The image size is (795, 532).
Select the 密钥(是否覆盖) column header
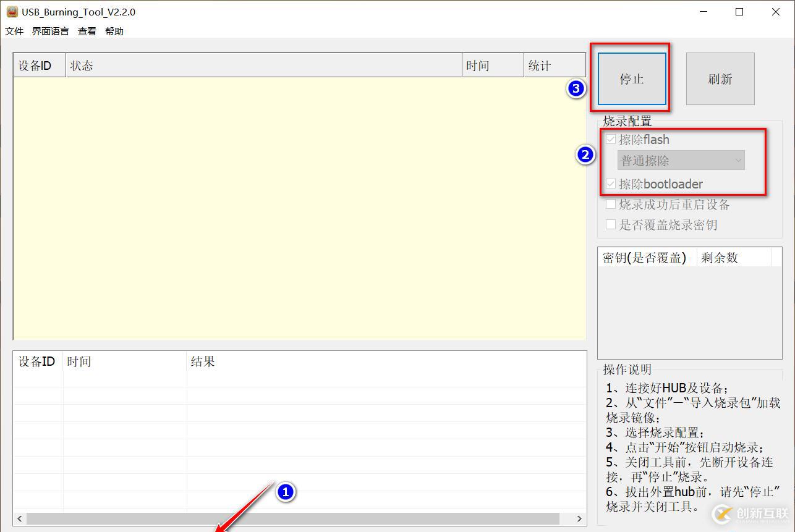click(x=647, y=258)
